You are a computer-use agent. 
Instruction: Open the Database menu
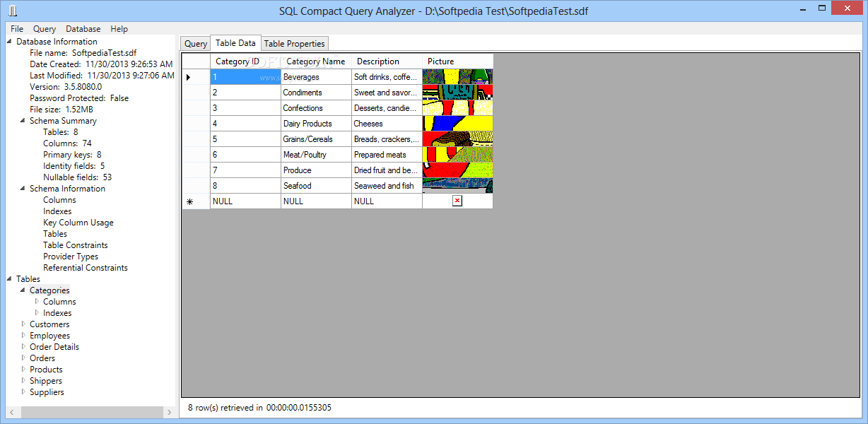pyautogui.click(x=83, y=29)
